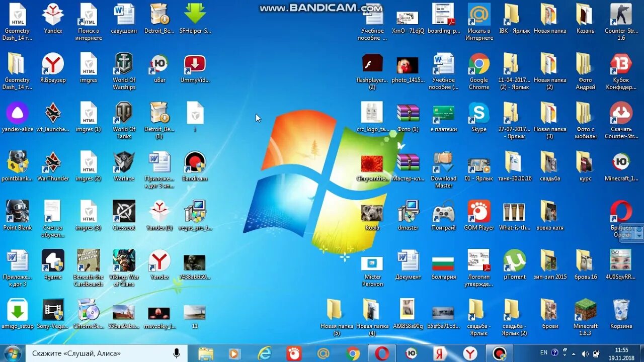Select the flashplayer... (2) installer icon
Viewport: 644px width, 362px height.
click(x=372, y=71)
